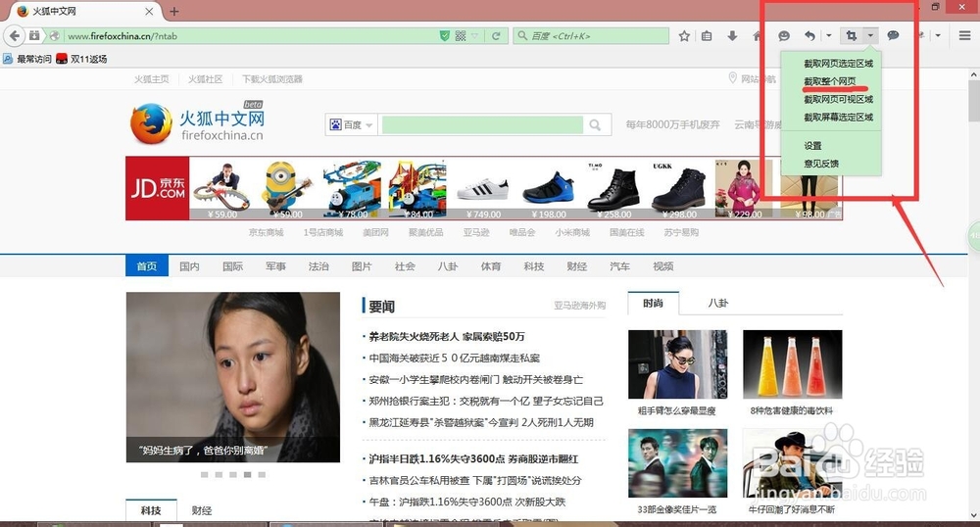This screenshot has width=980, height=527.
Task: Click the 百度 Ctrl+K browser search field
Action: click(591, 36)
